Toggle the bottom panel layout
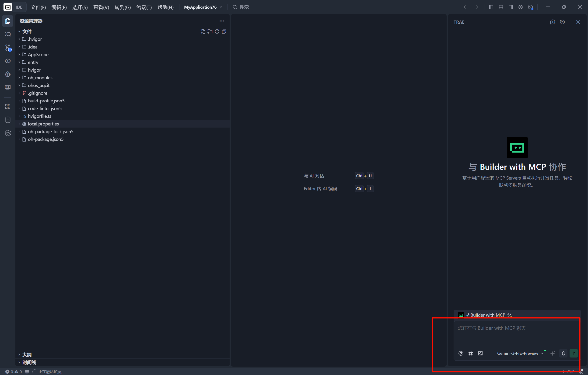The height and width of the screenshot is (375, 588). (x=501, y=7)
